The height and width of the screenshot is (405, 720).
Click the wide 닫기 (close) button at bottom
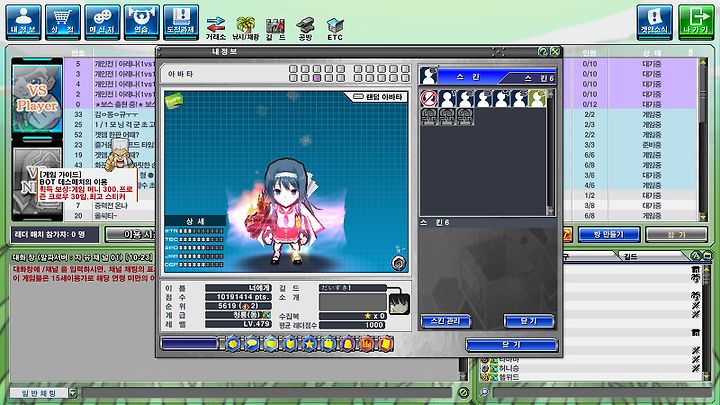512,344
